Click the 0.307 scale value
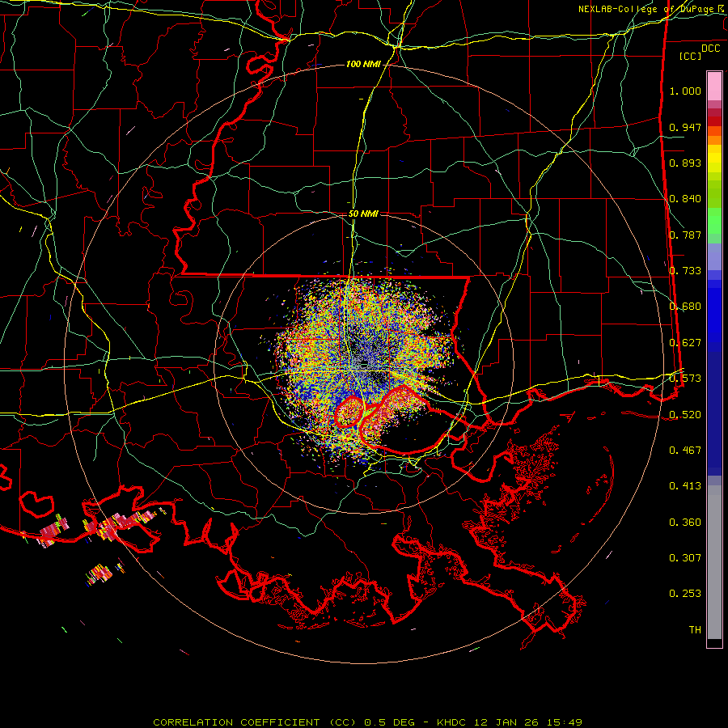 click(x=685, y=558)
